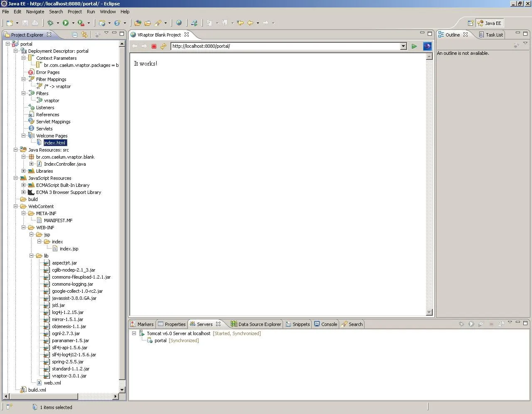The image size is (532, 414).
Task: Select the Java EE perspective button
Action: tap(490, 23)
